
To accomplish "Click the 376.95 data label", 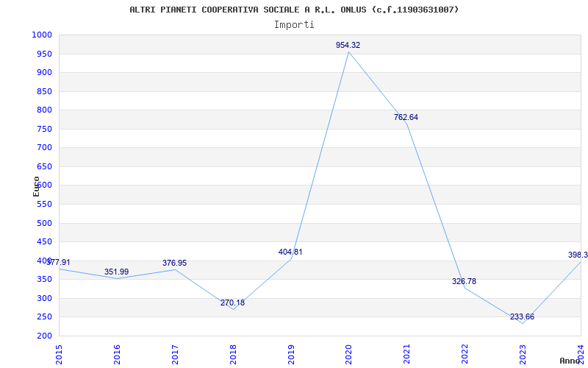I will tap(174, 263).
